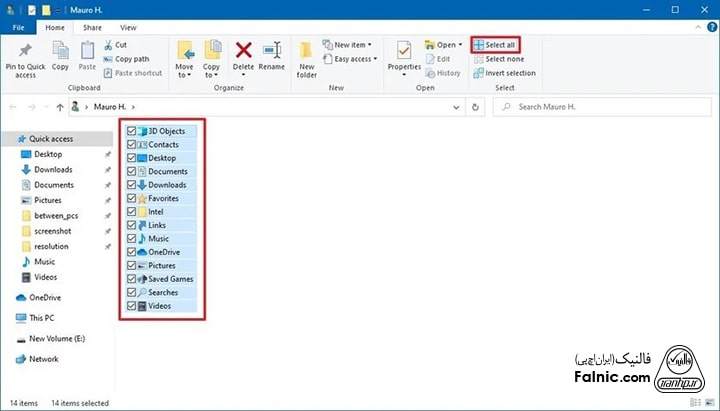Open the File menu
Viewport: 720px width, 411px height.
(x=19, y=27)
